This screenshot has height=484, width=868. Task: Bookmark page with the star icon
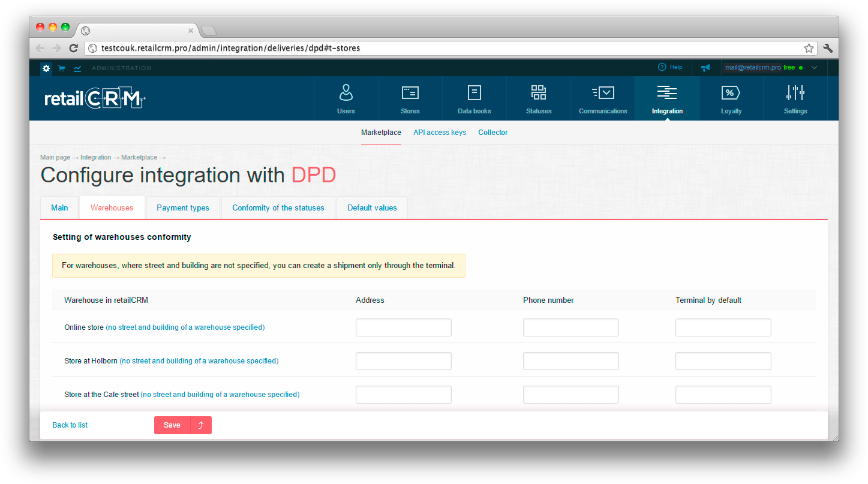click(809, 48)
